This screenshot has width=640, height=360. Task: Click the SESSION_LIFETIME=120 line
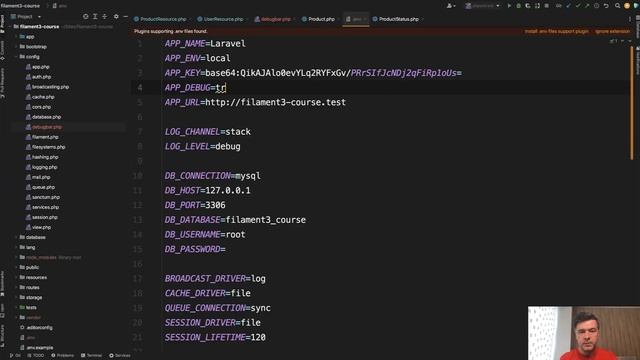[215, 338]
